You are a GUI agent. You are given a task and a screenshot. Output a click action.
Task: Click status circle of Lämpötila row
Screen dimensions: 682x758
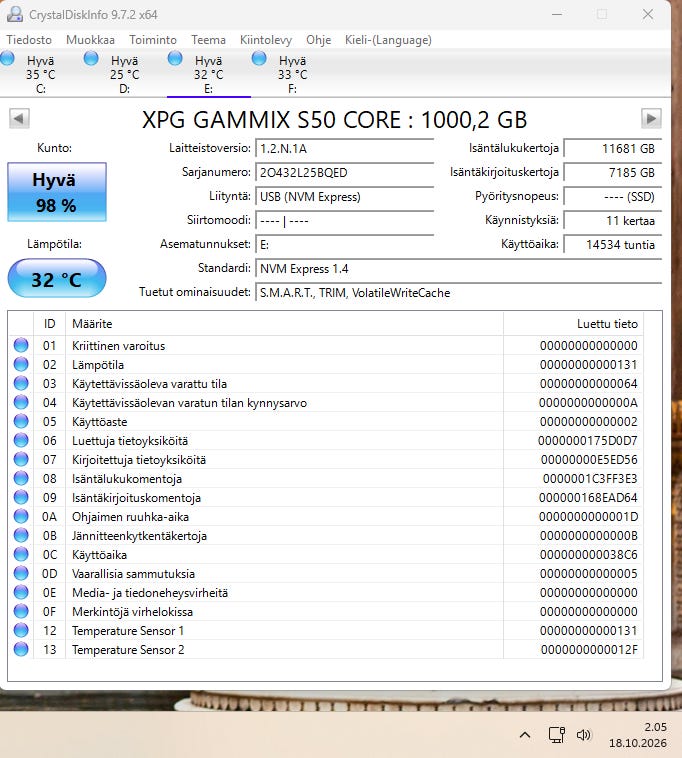(x=21, y=364)
